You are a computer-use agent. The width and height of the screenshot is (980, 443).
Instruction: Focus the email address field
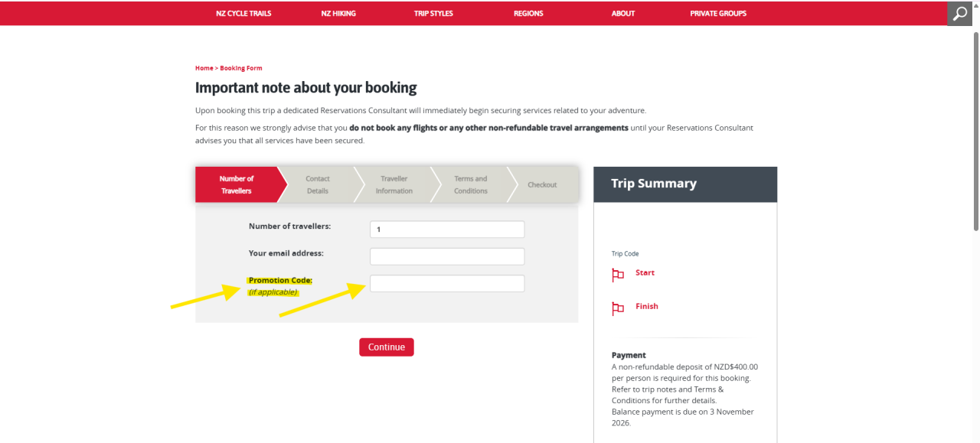tap(447, 256)
